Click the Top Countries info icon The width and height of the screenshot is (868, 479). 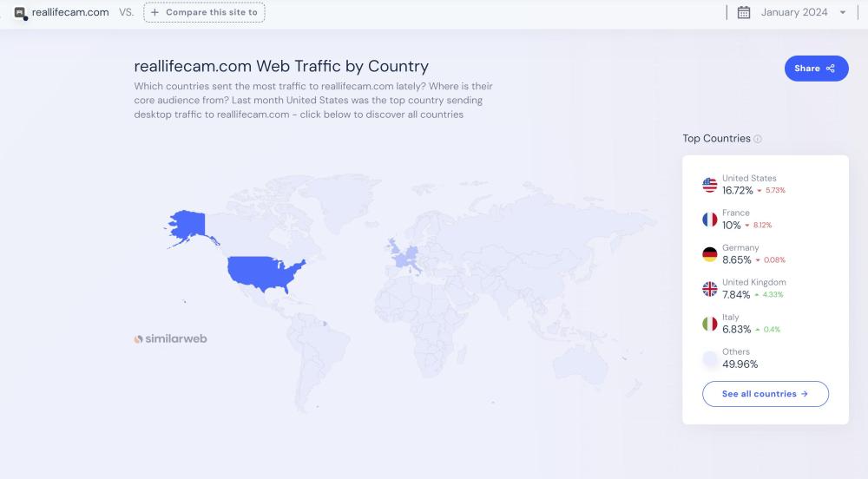(x=758, y=139)
